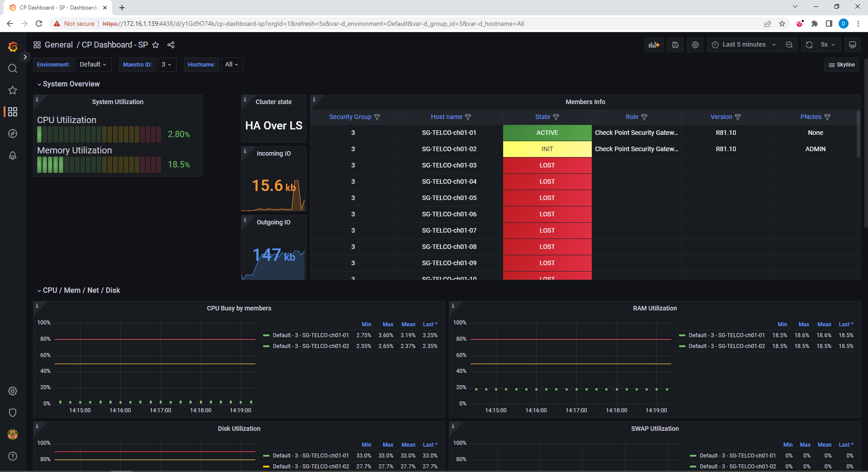Show info for System Utilization panel

coord(37,99)
